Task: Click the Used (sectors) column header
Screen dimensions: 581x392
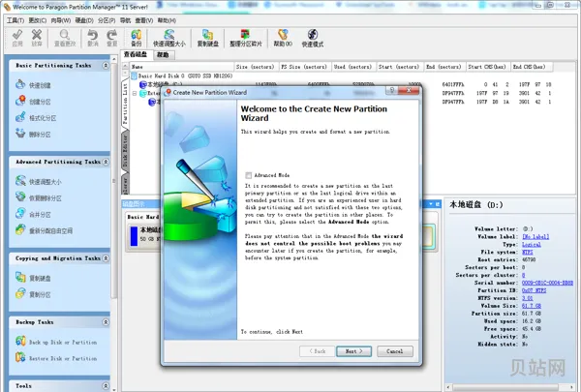Action: [x=353, y=67]
